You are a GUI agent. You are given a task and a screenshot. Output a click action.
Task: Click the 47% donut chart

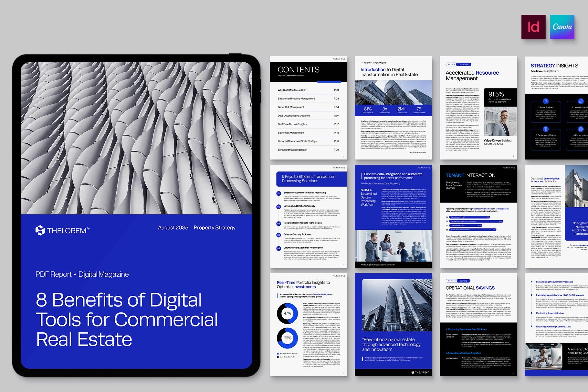(x=287, y=313)
